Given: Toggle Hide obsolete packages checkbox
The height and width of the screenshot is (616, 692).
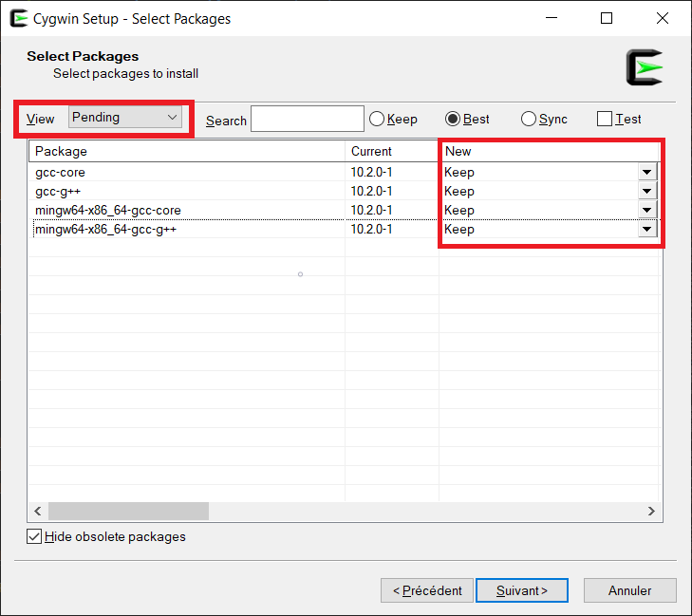Looking at the screenshot, I should 106,536.
